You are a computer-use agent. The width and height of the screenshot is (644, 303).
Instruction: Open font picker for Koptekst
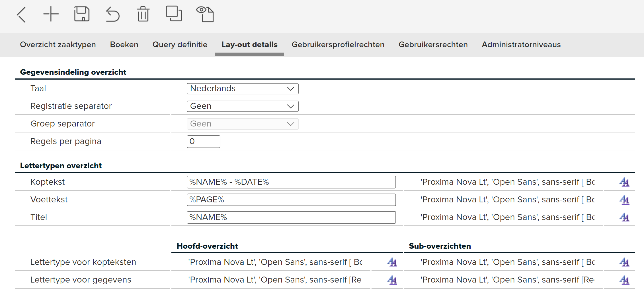(x=624, y=182)
